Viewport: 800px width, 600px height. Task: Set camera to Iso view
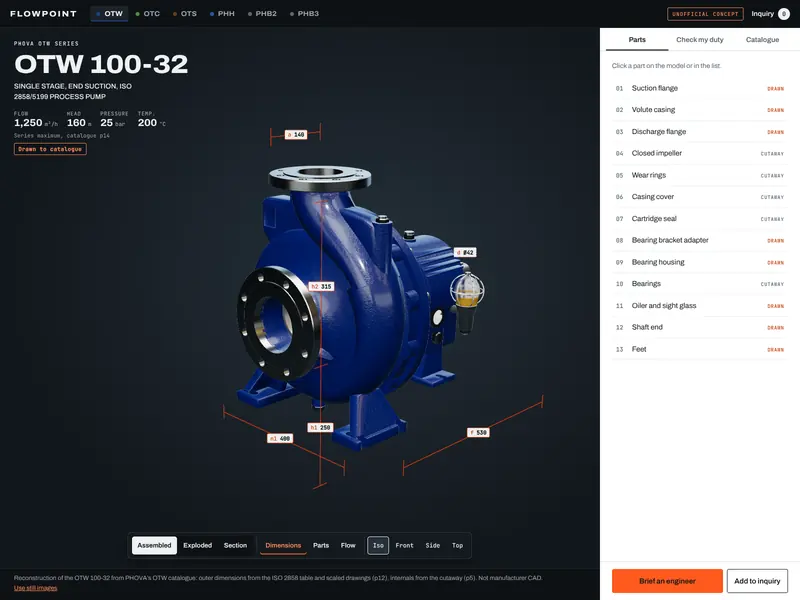(x=378, y=545)
